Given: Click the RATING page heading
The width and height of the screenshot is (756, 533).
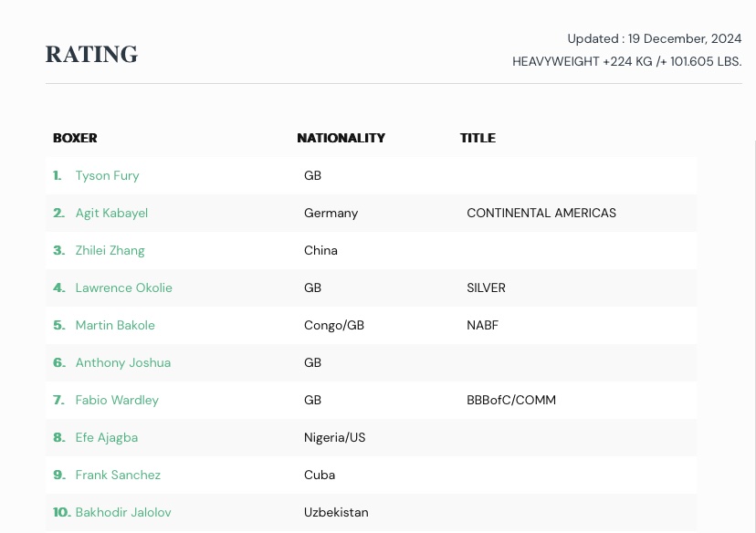Looking at the screenshot, I should tap(91, 55).
